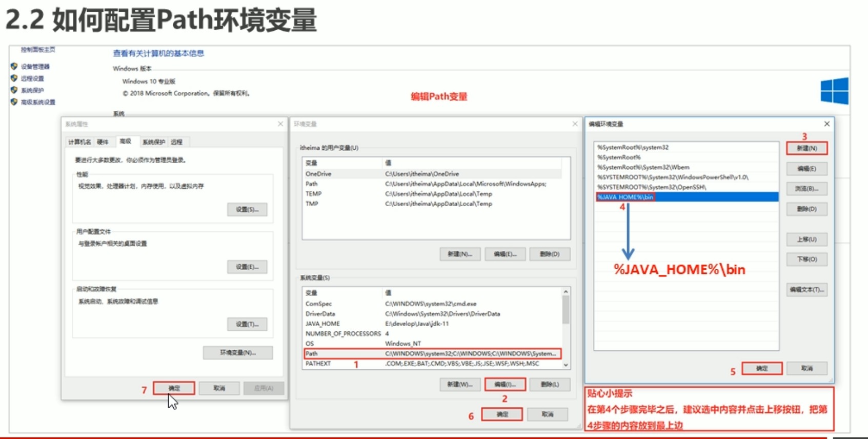Cancel the 环境变量 dialog with 取消
Screen dimensions: 868x439
click(548, 414)
